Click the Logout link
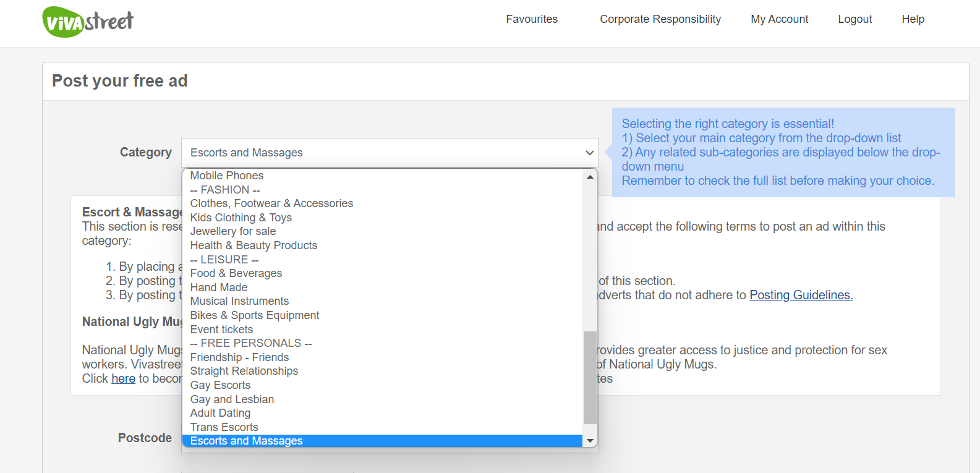This screenshot has height=473, width=980. (854, 19)
